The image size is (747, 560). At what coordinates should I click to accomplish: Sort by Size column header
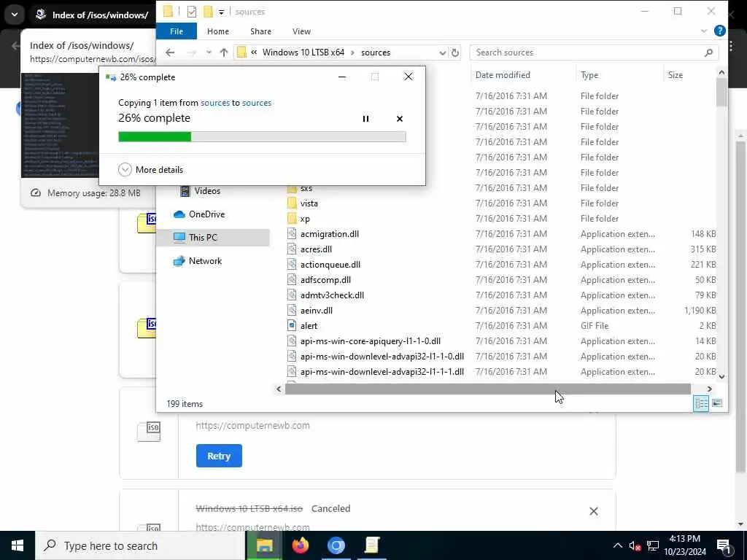click(x=675, y=75)
